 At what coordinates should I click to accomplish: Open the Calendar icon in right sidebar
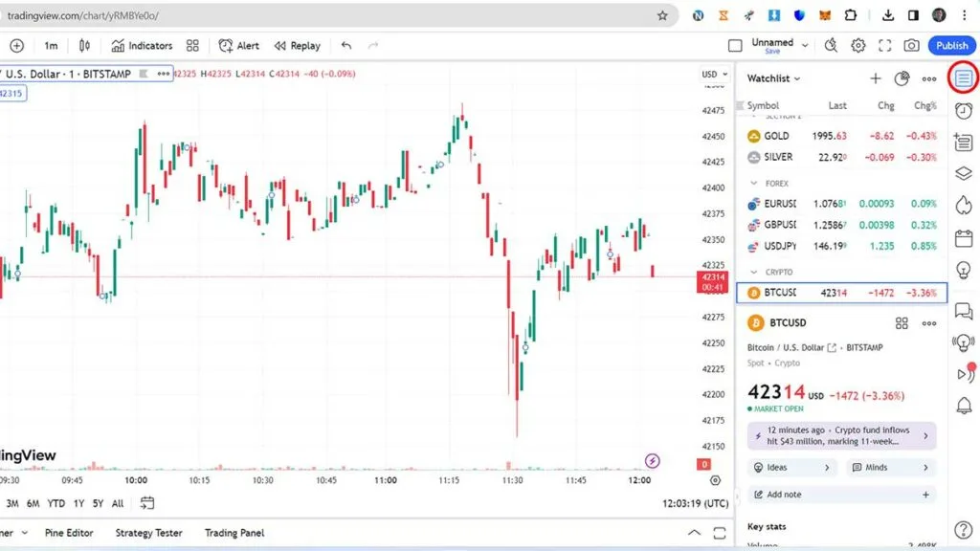[x=964, y=238]
